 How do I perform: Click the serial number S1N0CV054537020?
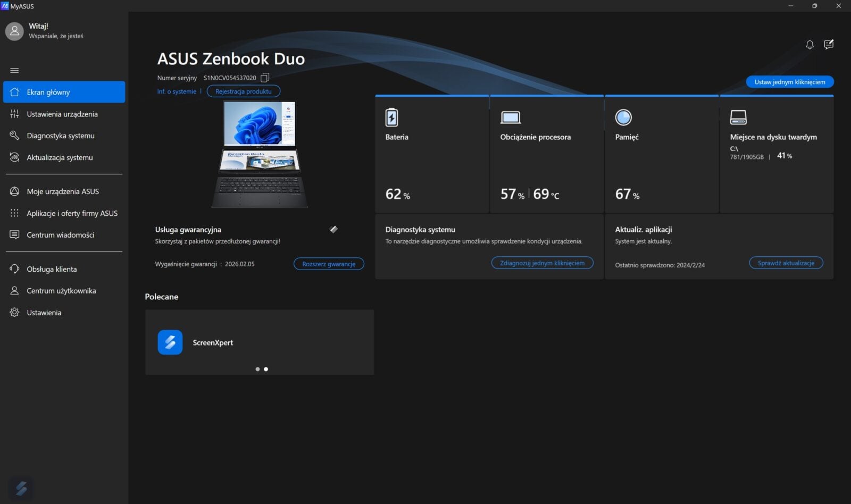(230, 78)
